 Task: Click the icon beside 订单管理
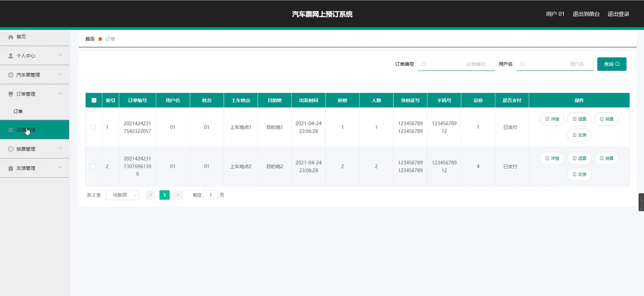pyautogui.click(x=11, y=94)
